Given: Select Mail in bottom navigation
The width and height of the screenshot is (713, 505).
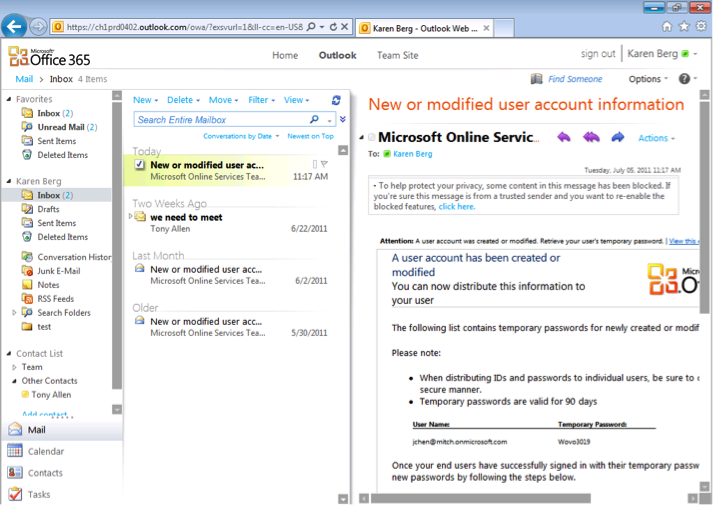Looking at the screenshot, I should point(62,430).
